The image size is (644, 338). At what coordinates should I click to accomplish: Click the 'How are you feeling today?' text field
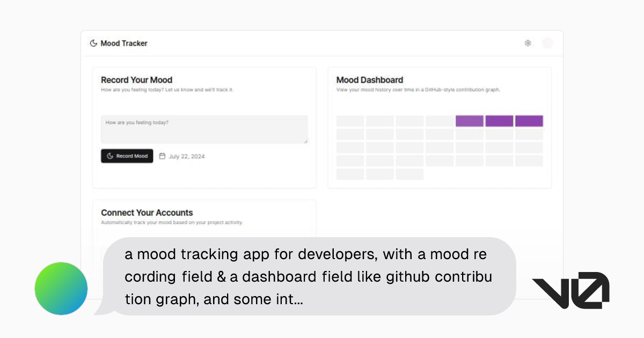(204, 129)
